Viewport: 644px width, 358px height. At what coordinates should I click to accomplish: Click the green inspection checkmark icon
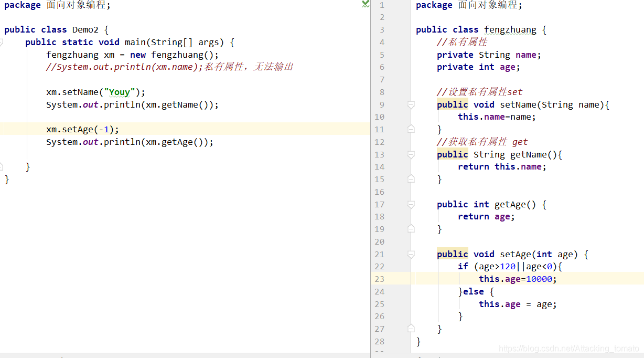(366, 4)
